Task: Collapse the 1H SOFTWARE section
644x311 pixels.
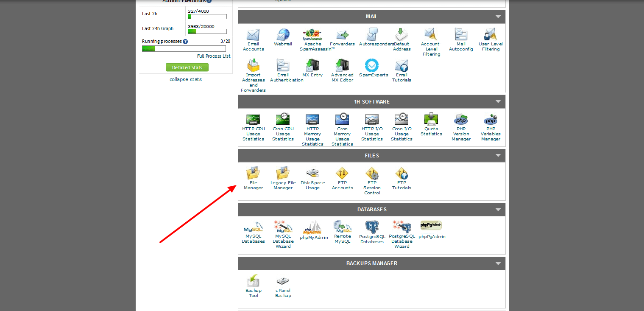Action: 498,101
